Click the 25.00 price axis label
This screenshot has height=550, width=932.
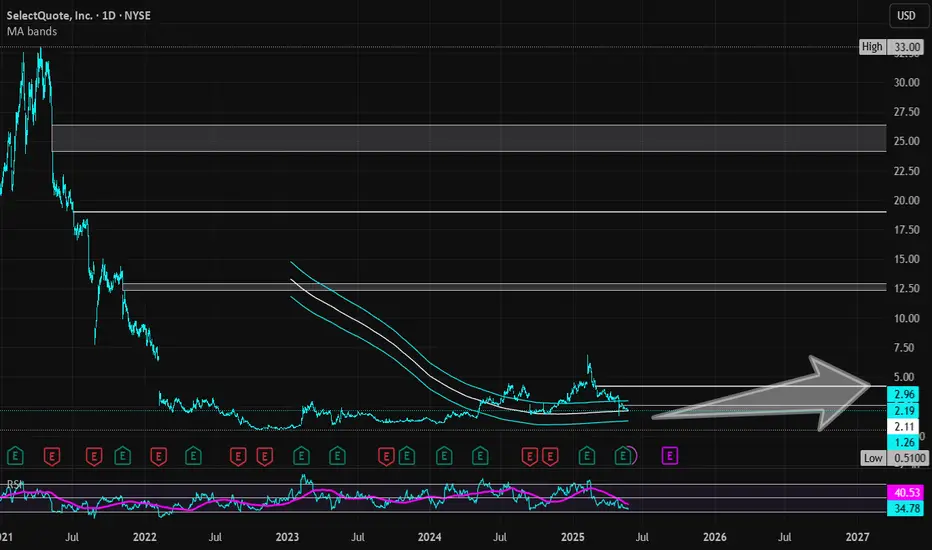[x=906, y=142]
